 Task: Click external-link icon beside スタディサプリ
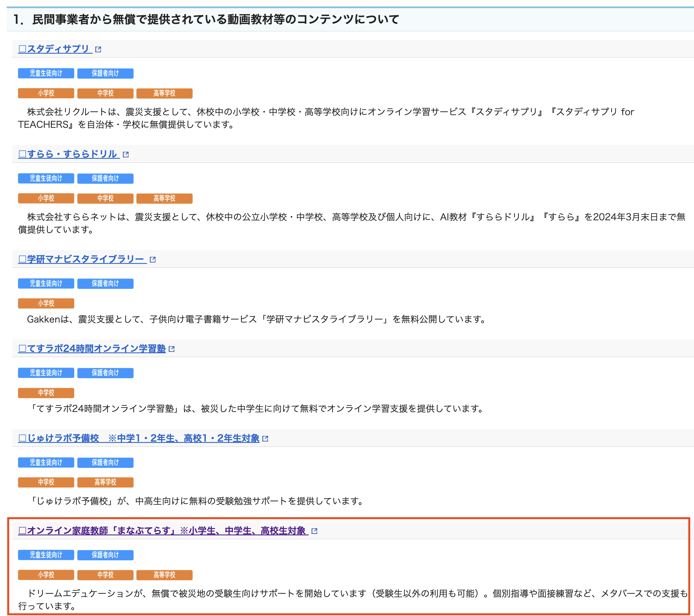[98, 49]
